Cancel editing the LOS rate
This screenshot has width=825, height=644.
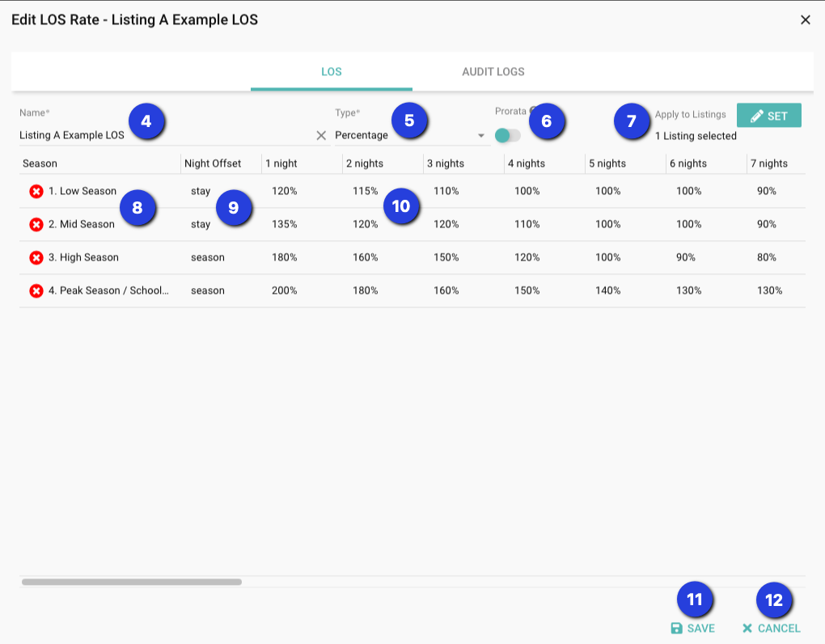click(771, 628)
